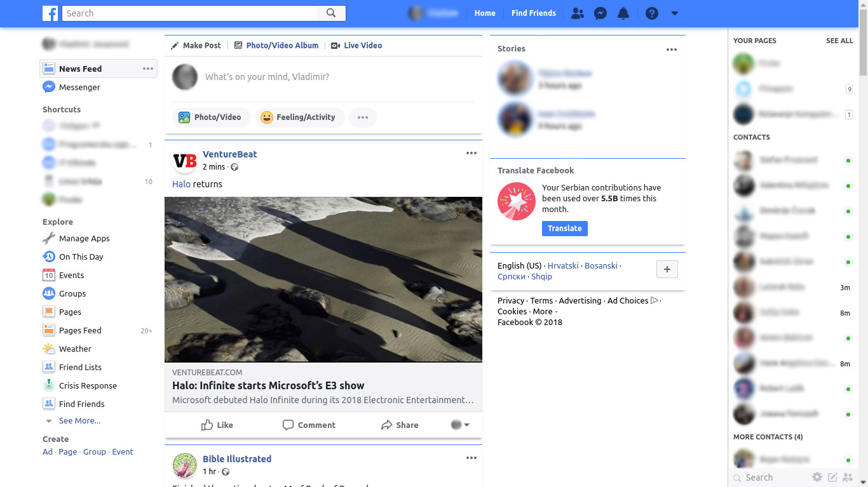Screen dimensions: 868x487
Task: Expand See More in Explore
Action: pyautogui.click(x=79, y=420)
